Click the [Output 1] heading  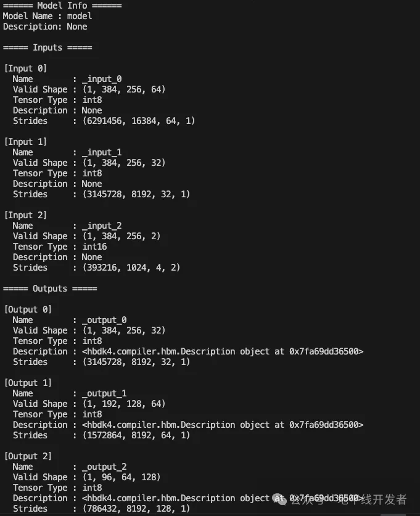click(x=28, y=383)
